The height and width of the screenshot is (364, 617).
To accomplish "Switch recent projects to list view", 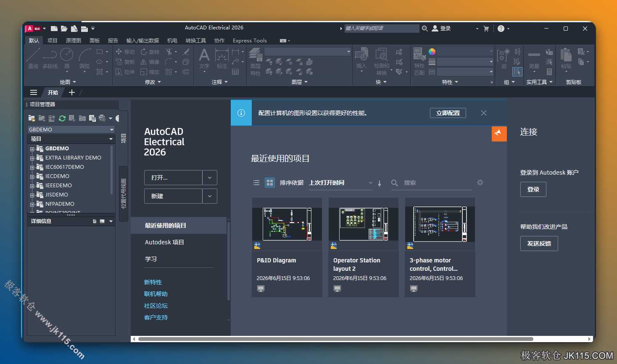I will (x=256, y=183).
